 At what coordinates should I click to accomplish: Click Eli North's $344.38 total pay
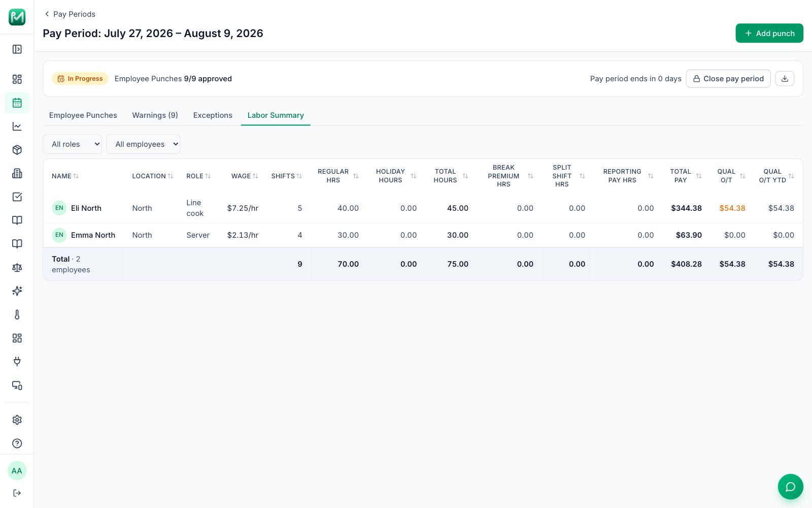tap(686, 208)
